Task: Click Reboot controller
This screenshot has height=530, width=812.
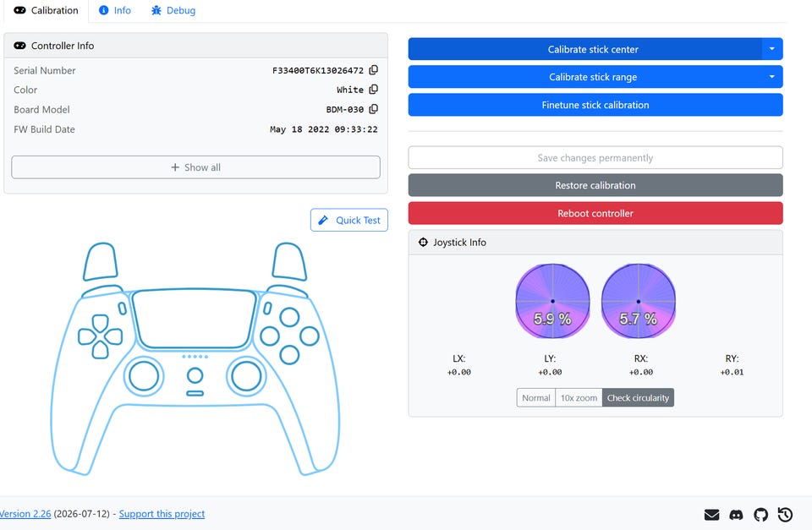Action: point(595,213)
